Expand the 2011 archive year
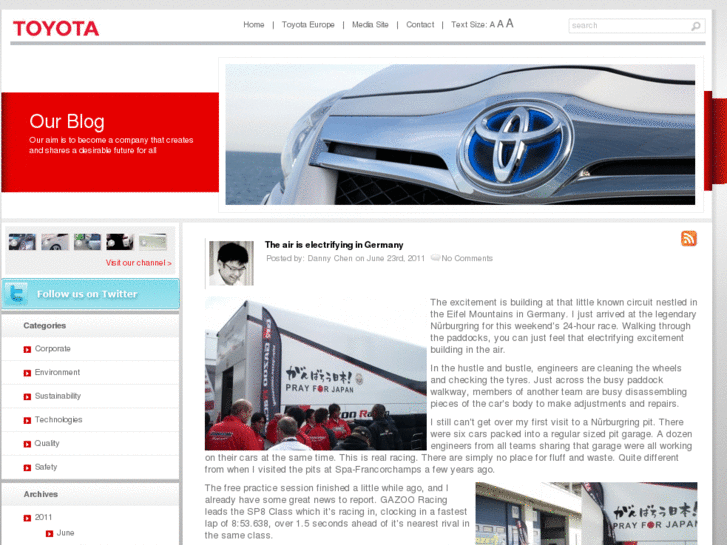This screenshot has height=545, width=727. (x=43, y=517)
